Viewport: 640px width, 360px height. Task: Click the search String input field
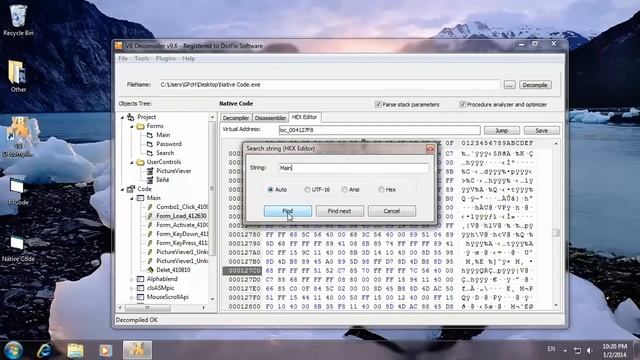pos(353,168)
